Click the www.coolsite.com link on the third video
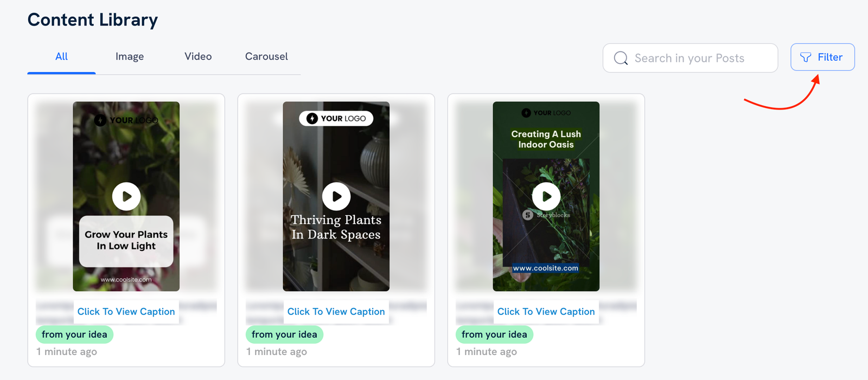The width and height of the screenshot is (868, 380). (x=545, y=267)
